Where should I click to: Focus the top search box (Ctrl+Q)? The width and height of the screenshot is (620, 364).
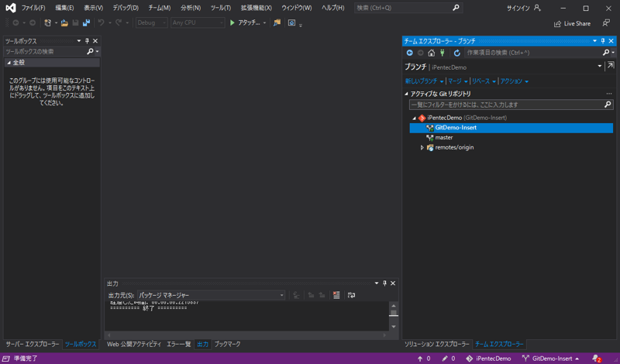[x=408, y=8]
